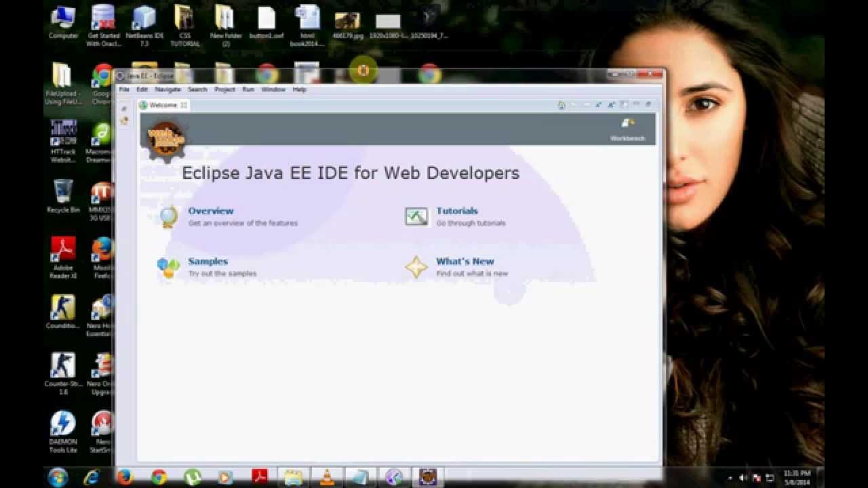Open the What's New star icon
The width and height of the screenshot is (868, 488).
(x=416, y=267)
